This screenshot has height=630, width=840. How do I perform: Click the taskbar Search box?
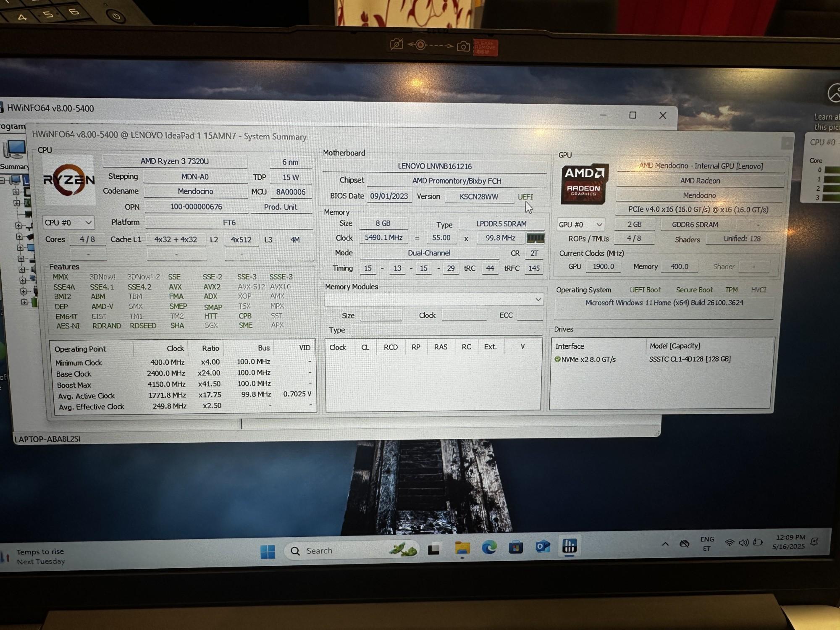(x=352, y=550)
